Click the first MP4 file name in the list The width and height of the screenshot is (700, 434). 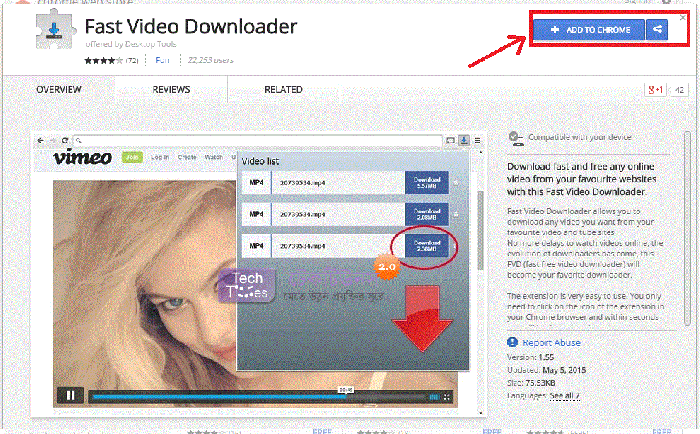point(302,183)
